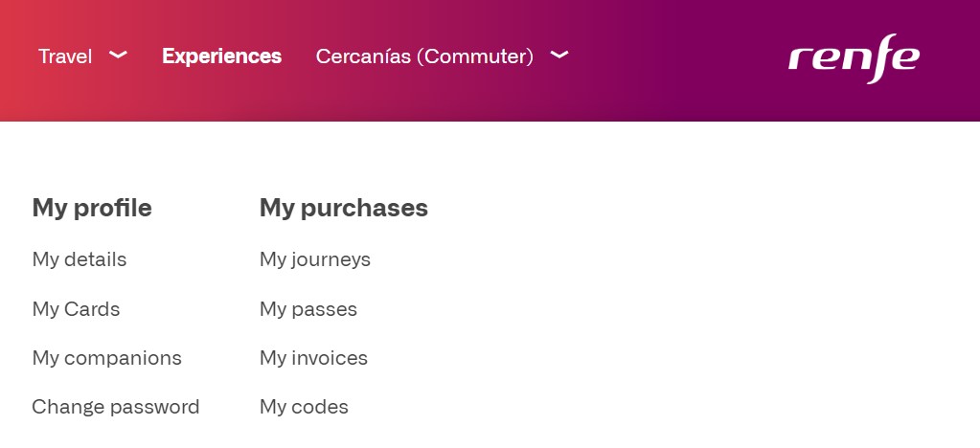Open the My codes link
This screenshot has width=980, height=448.
[304, 407]
